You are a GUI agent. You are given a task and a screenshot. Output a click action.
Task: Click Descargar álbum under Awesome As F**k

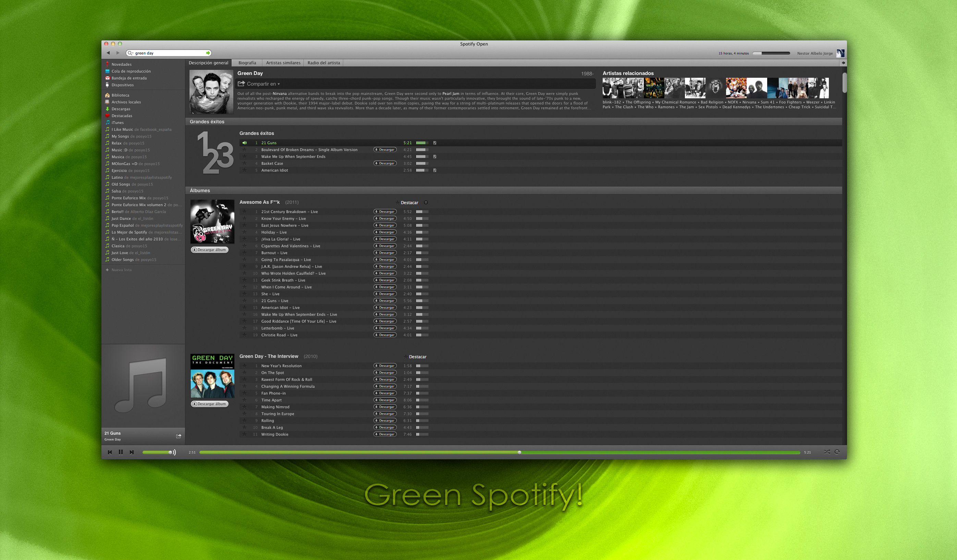210,250
